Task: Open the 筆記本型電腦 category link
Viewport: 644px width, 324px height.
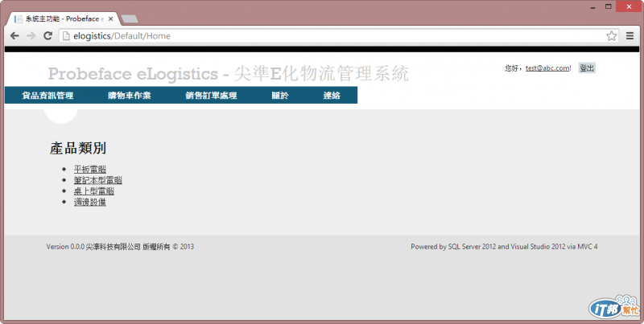Action: point(97,180)
